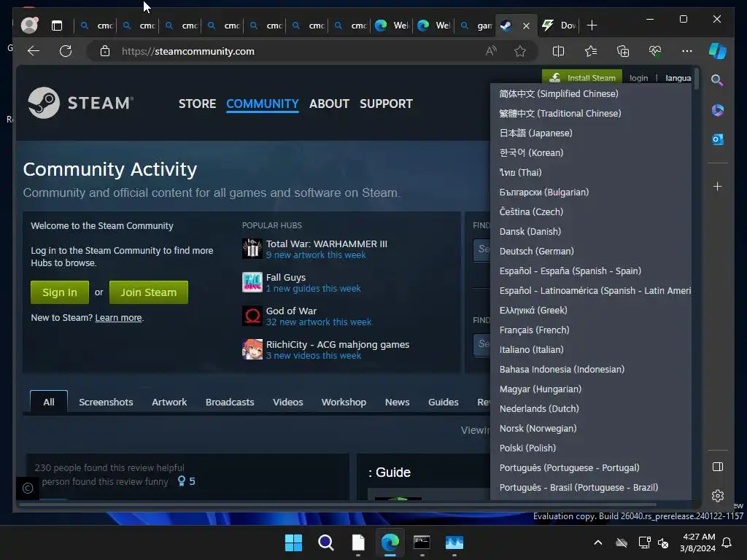
Task: Open the tab actions menu icon
Action: point(57,26)
